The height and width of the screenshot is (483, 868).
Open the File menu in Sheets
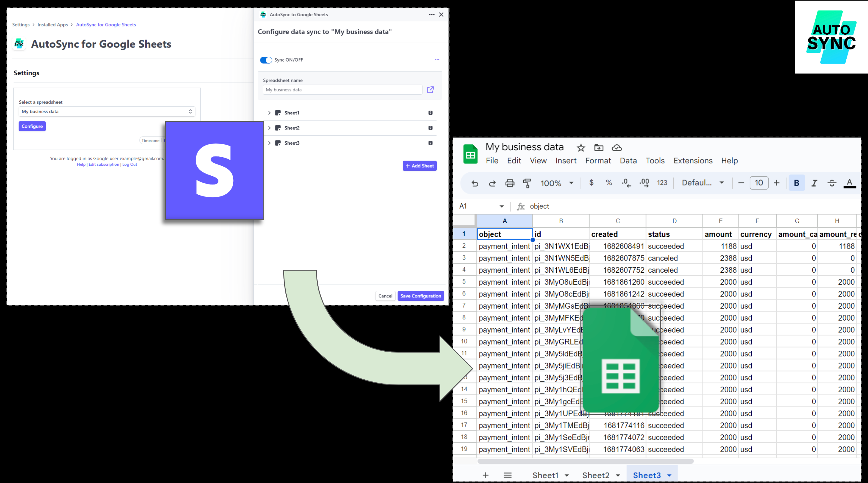(x=492, y=161)
